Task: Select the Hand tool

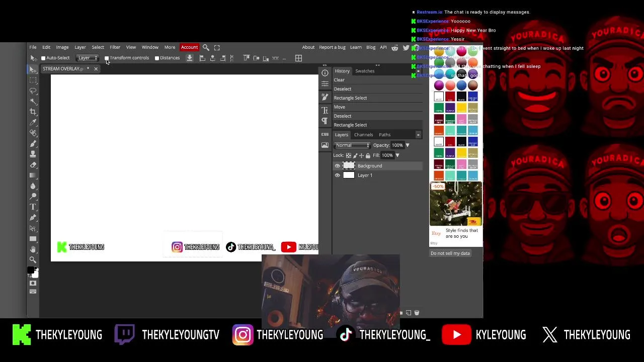Action: click(x=33, y=249)
